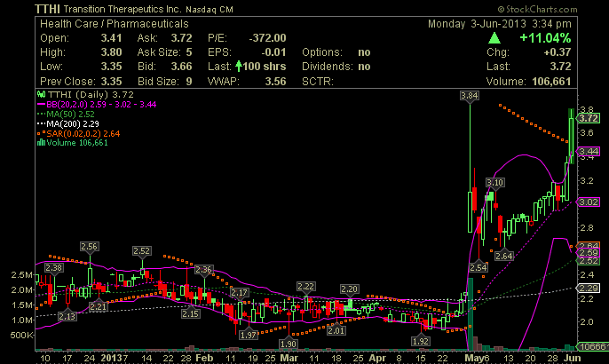Click the High value 3.80
Screen dimensions: 609x364
click(111, 52)
